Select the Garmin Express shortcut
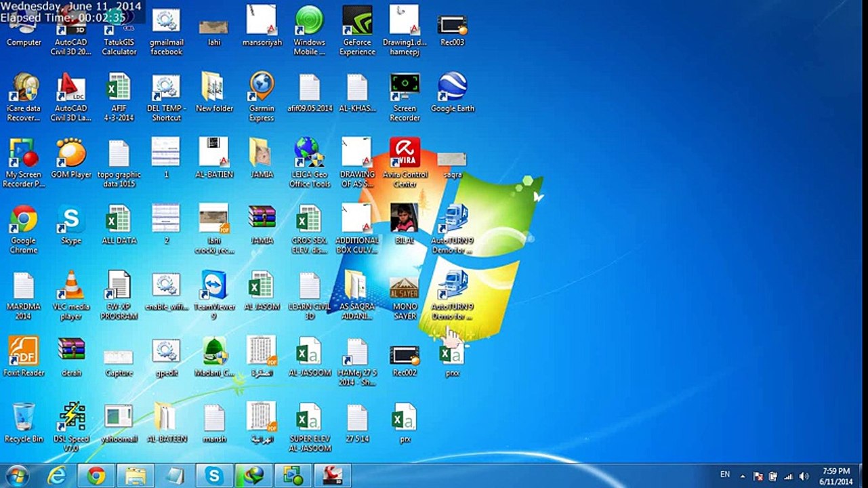Image resolution: width=868 pixels, height=488 pixels. click(x=262, y=96)
